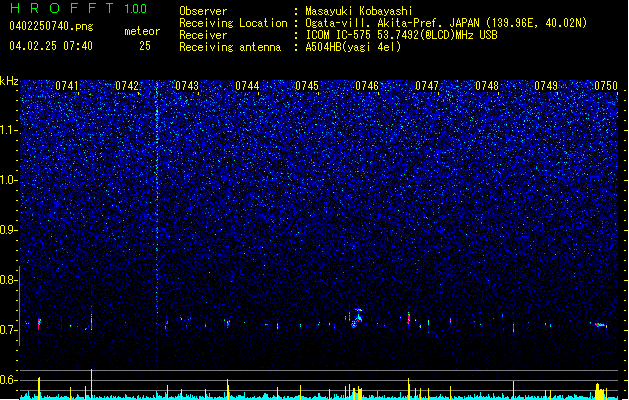Click the HROFFT 1.0.0 title text

coord(78,8)
